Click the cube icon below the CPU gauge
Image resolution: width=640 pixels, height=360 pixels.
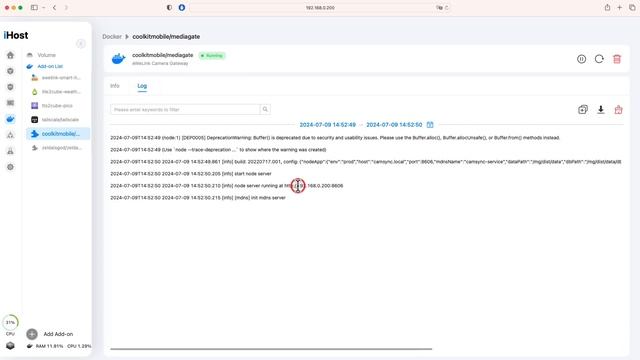pyautogui.click(x=10, y=346)
